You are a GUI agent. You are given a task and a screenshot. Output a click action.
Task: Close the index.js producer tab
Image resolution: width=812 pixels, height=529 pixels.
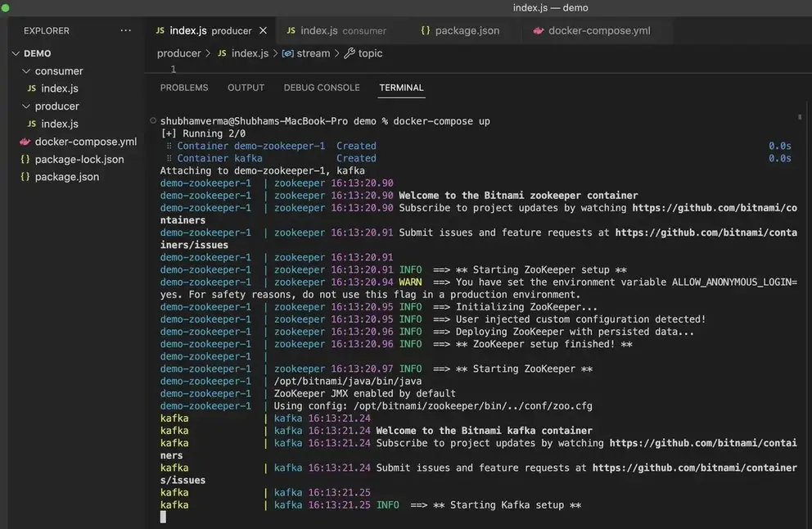[x=263, y=30]
